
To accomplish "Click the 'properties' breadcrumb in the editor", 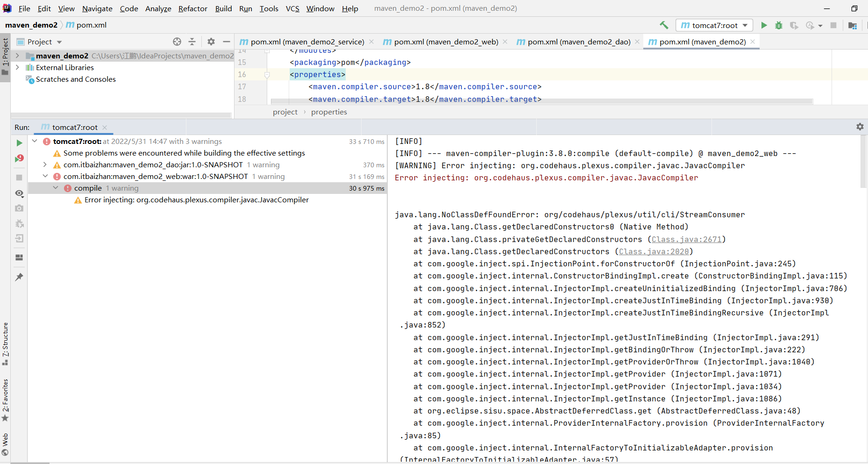I will click(x=329, y=112).
